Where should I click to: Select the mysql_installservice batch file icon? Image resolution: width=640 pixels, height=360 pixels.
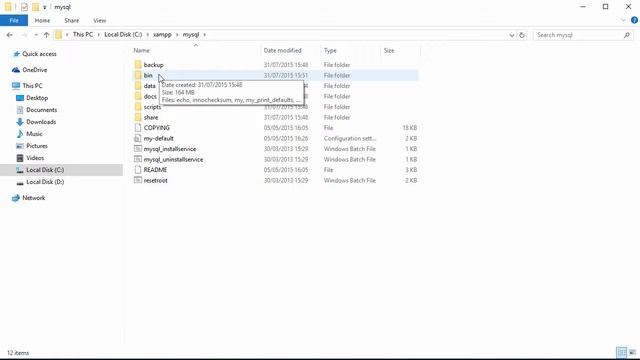point(138,149)
